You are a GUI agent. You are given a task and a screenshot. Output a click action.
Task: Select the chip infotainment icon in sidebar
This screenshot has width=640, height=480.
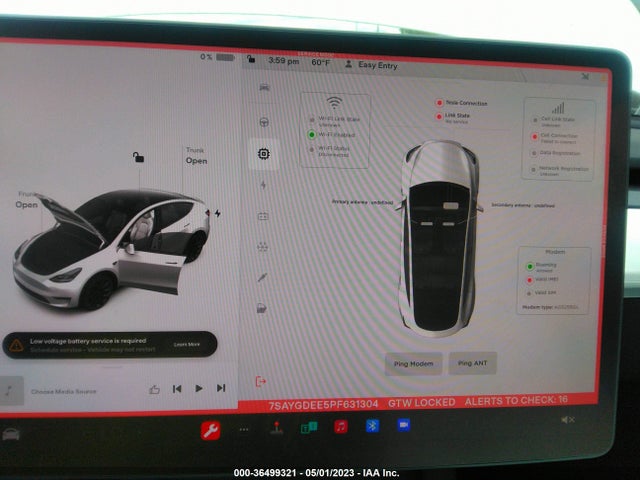[264, 154]
